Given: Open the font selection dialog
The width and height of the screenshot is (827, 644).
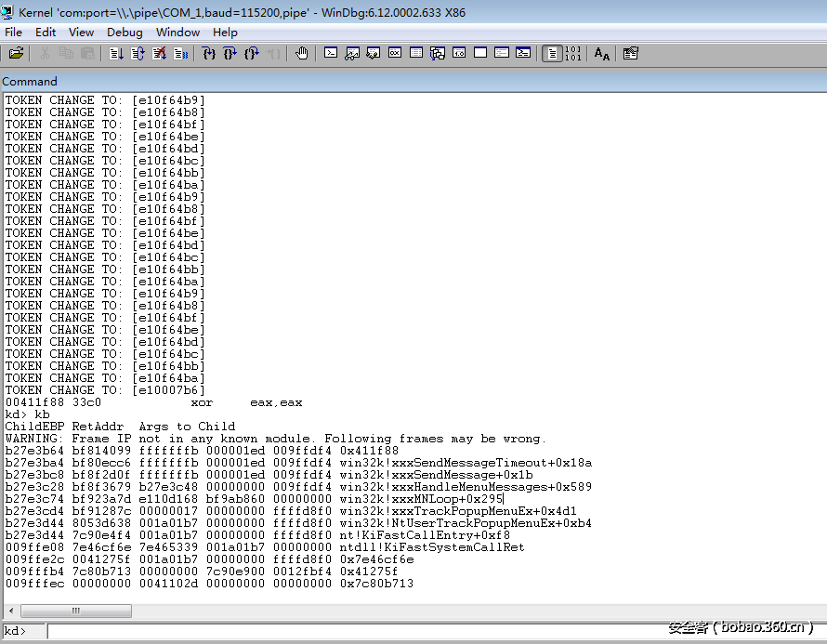Looking at the screenshot, I should pos(602,53).
